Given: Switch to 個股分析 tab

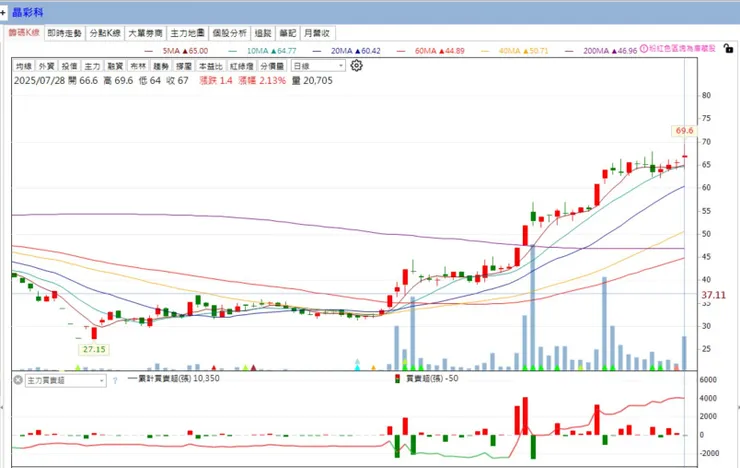Looking at the screenshot, I should tap(229, 33).
